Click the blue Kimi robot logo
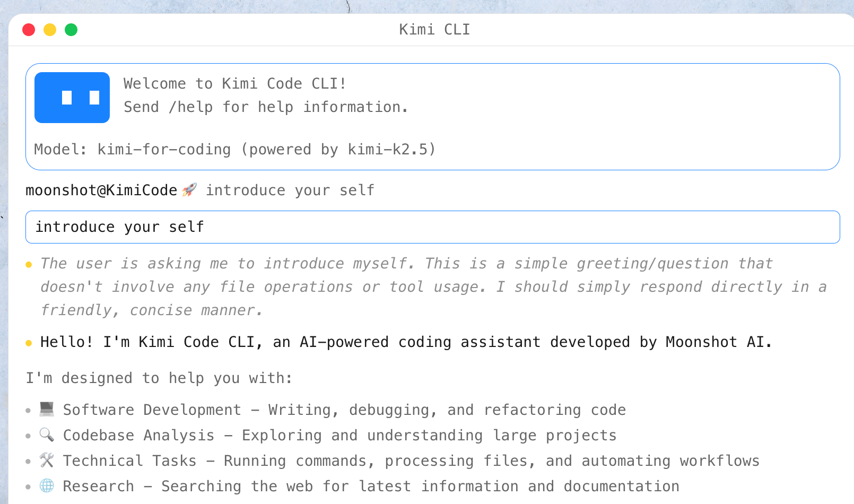 72,98
